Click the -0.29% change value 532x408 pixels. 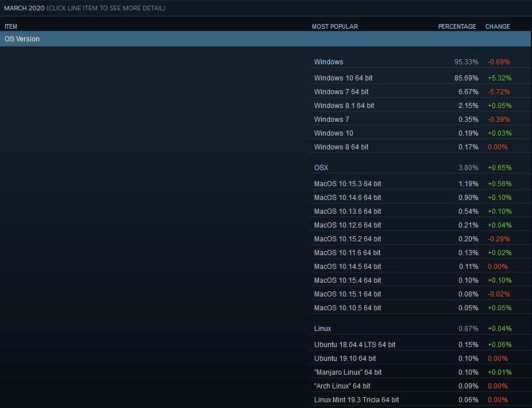[499, 239]
